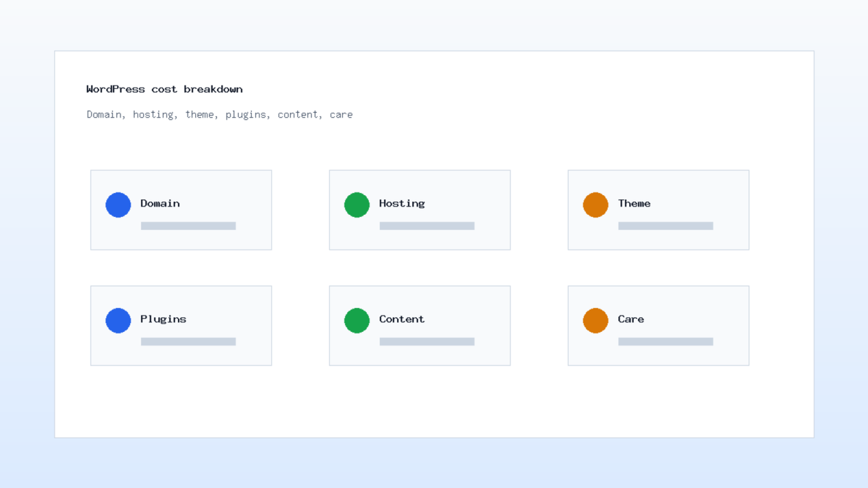868x488 pixels.
Task: Select the Care label text
Action: pyautogui.click(x=631, y=319)
